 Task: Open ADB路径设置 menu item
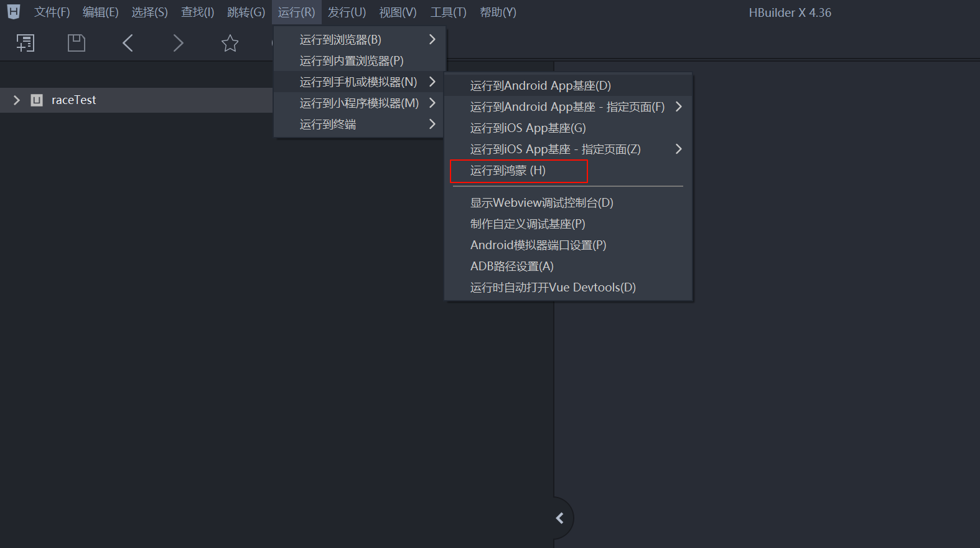coord(511,267)
